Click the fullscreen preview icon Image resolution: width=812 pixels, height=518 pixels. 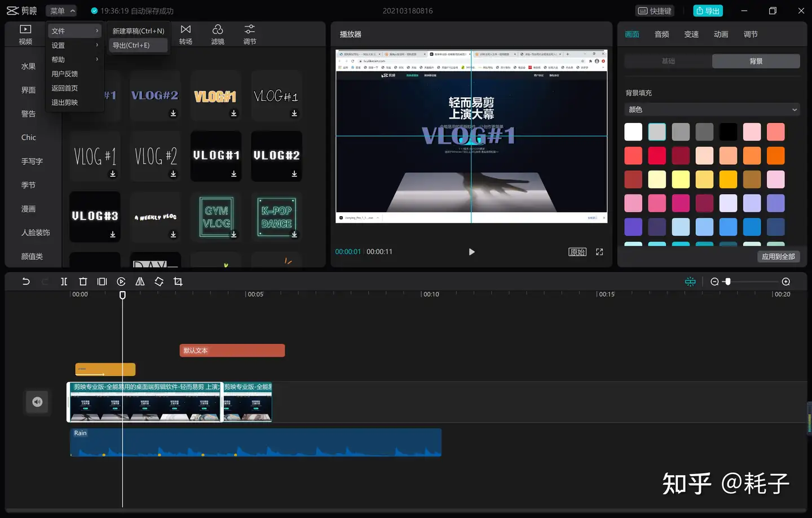(599, 252)
